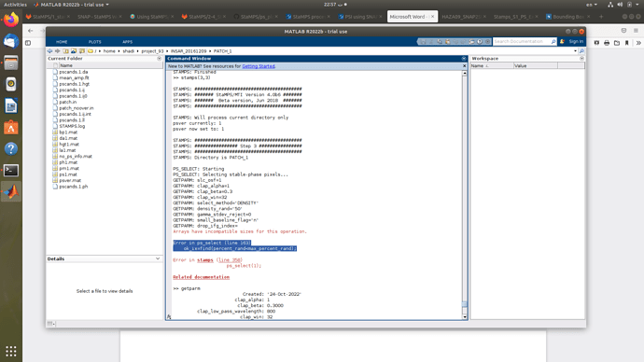Click the Copy icon in the quick access toolbar
644x362 pixels.
click(440, 41)
